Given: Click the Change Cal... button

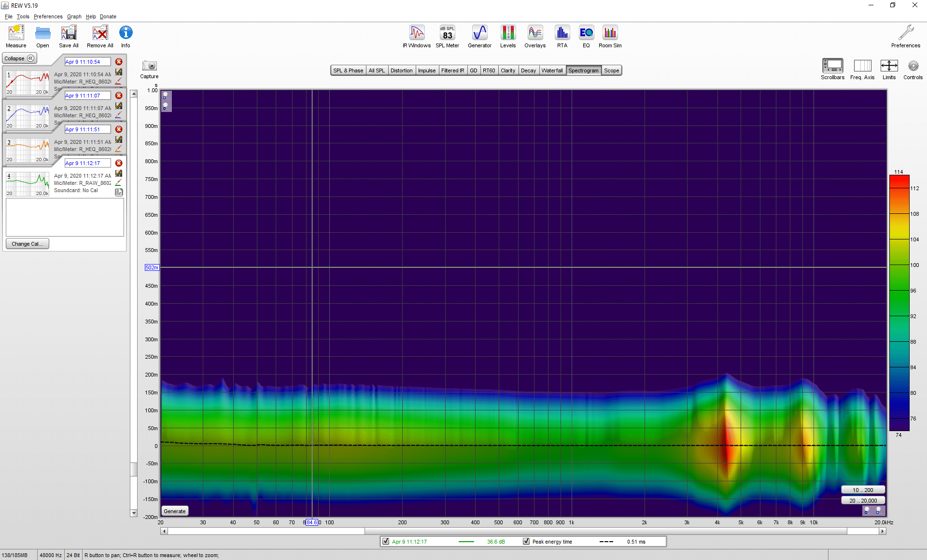Looking at the screenshot, I should pyautogui.click(x=28, y=244).
